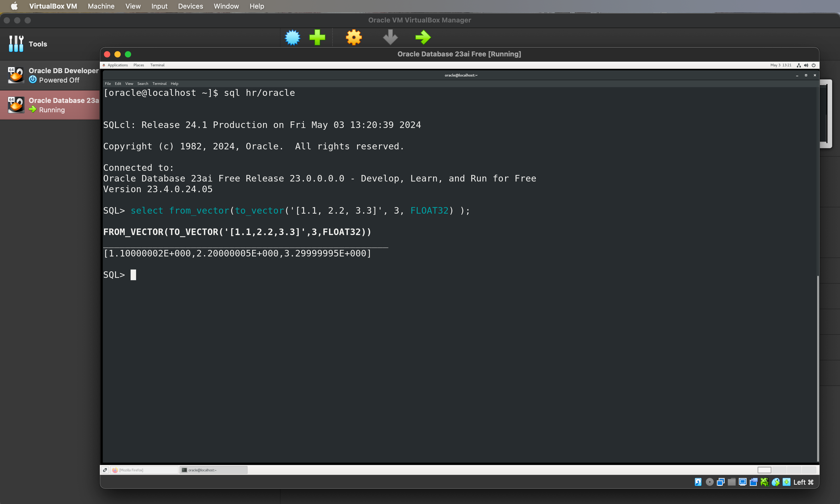
Task: Select second workspace in guest workspace switcher
Action: [779, 470]
